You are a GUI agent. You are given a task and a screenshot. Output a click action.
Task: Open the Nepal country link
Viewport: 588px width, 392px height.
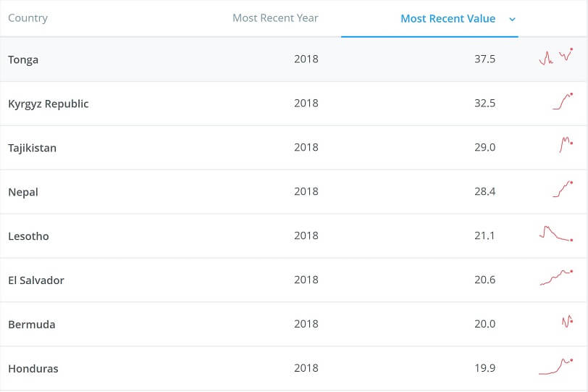click(23, 192)
